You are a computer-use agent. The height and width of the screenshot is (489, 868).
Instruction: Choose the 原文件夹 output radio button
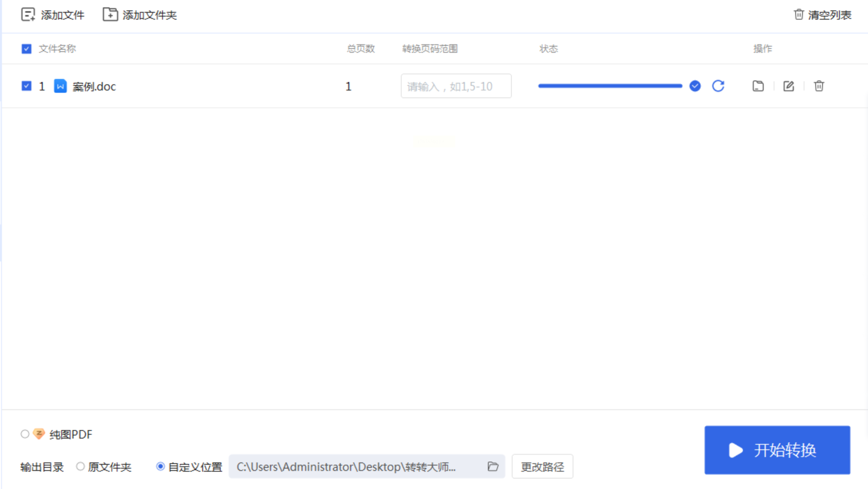(80, 467)
